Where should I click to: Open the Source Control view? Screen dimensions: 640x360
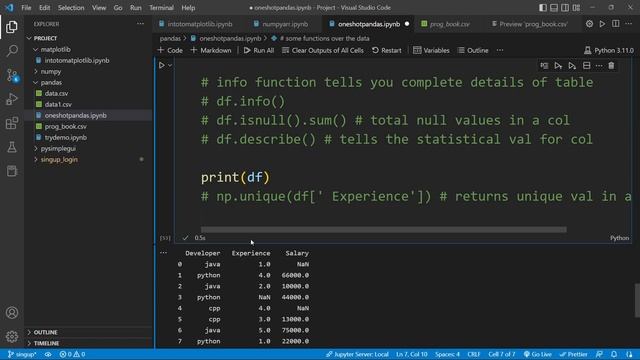[x=12, y=75]
